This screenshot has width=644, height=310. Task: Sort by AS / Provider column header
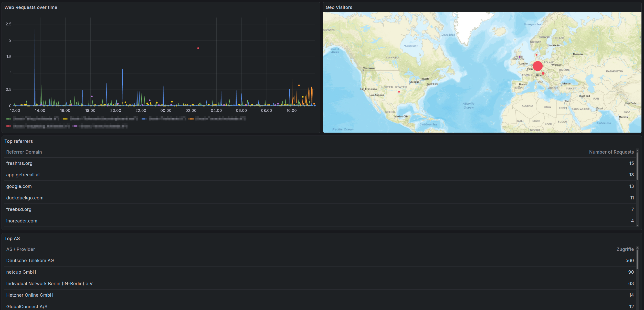point(20,249)
